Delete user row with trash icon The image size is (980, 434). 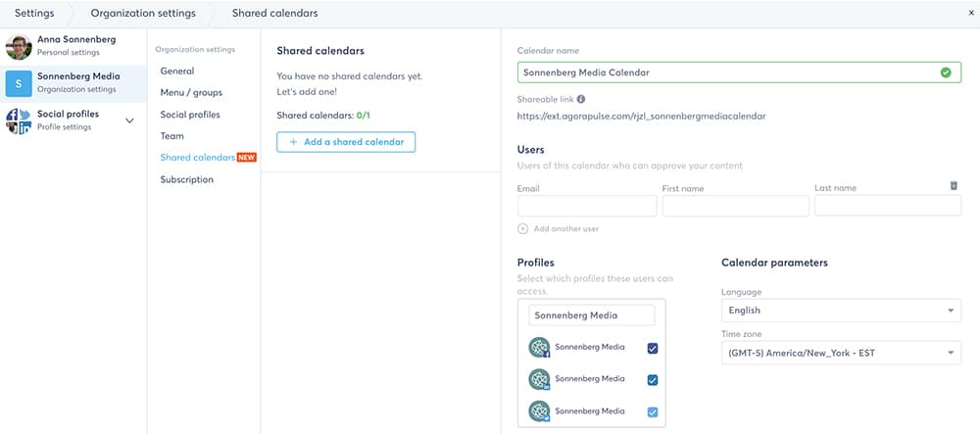pos(954,185)
